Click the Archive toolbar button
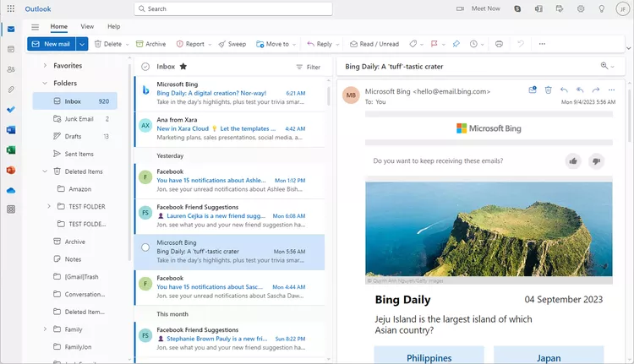The width and height of the screenshot is (634, 364). point(150,44)
